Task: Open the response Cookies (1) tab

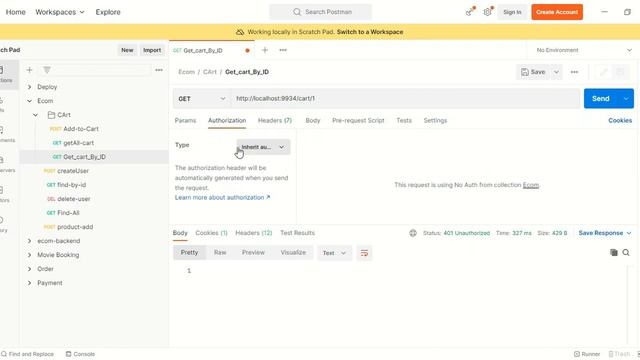Action: tap(211, 233)
